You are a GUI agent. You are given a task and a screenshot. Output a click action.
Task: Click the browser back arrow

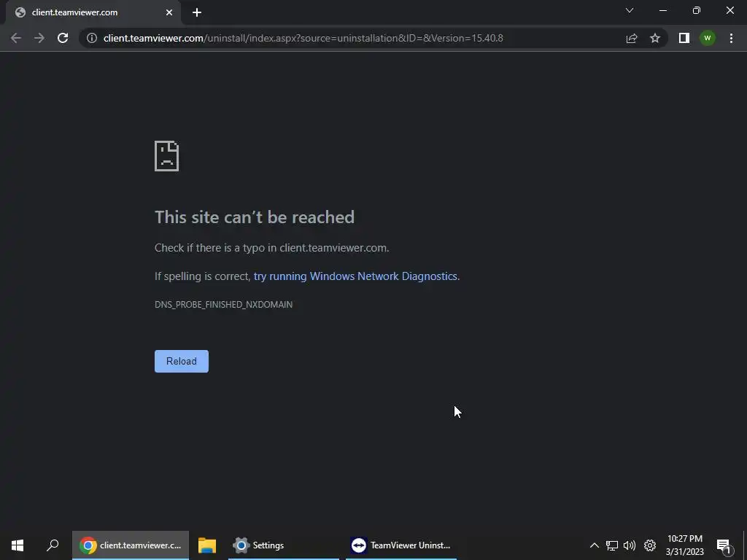(16, 38)
